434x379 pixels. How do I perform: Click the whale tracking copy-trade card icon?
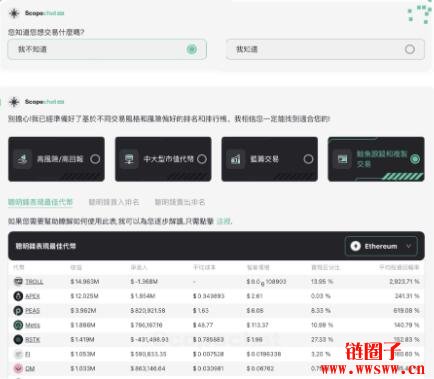342,159
